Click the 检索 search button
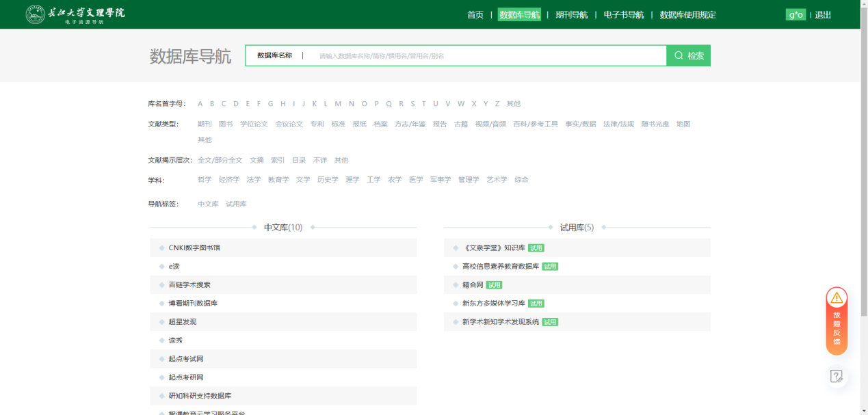Image resolution: width=868 pixels, height=415 pixels. click(x=688, y=56)
